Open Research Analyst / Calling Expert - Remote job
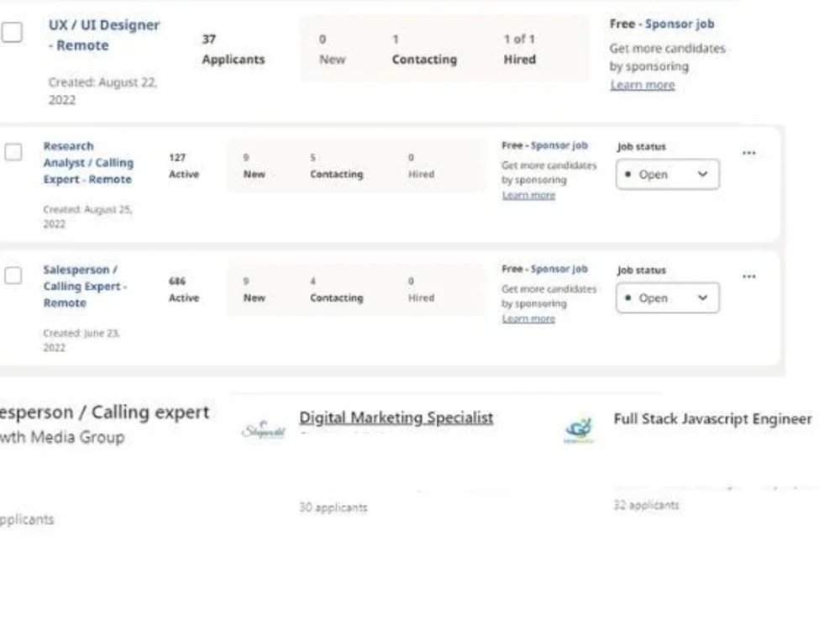Screen dimensions: 840x630 click(88, 162)
